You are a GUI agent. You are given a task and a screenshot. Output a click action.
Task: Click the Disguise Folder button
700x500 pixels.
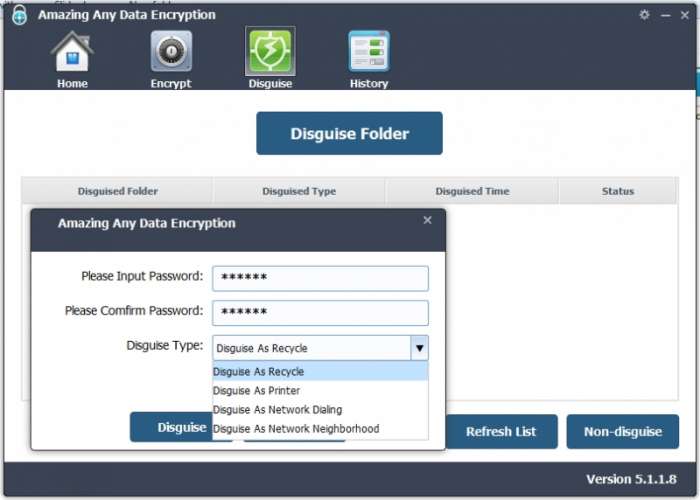click(x=349, y=133)
